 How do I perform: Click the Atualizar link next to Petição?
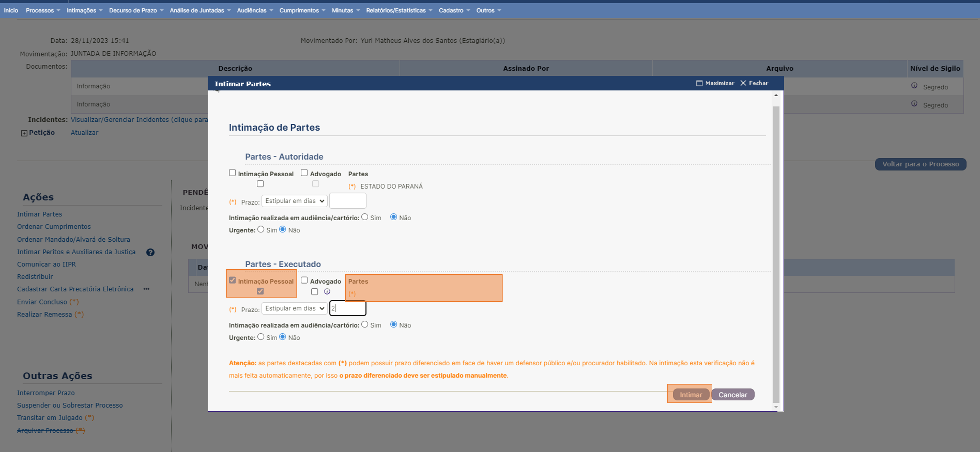pyautogui.click(x=84, y=133)
